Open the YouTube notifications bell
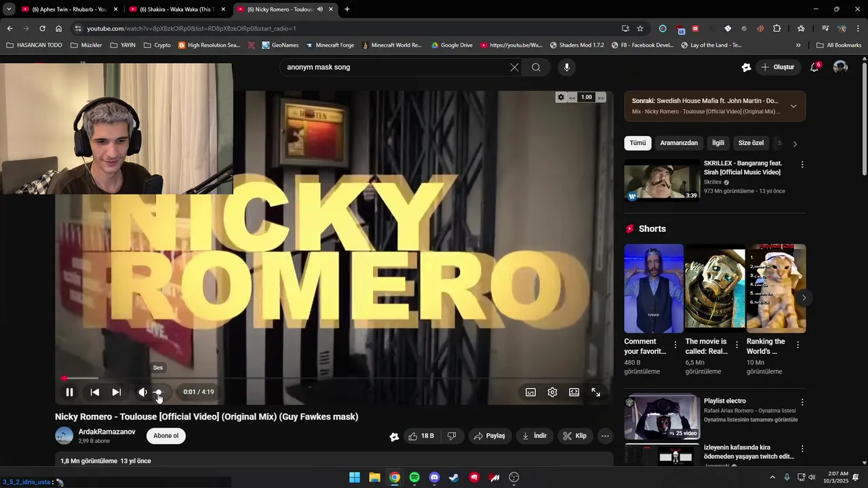 [x=814, y=67]
